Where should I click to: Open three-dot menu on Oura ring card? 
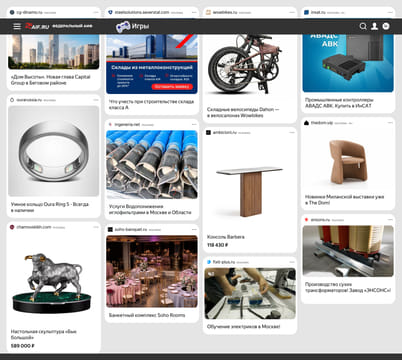point(96,100)
